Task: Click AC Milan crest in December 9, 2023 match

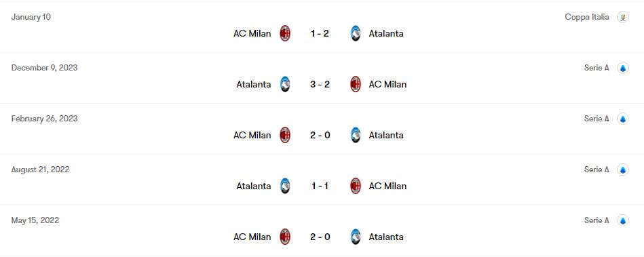Action: 356,84
